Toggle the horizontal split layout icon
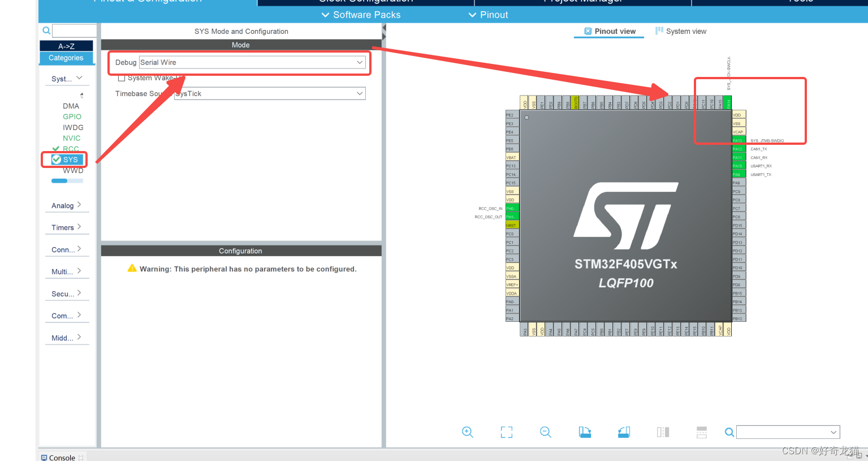This screenshot has height=461, width=868. tap(702, 432)
